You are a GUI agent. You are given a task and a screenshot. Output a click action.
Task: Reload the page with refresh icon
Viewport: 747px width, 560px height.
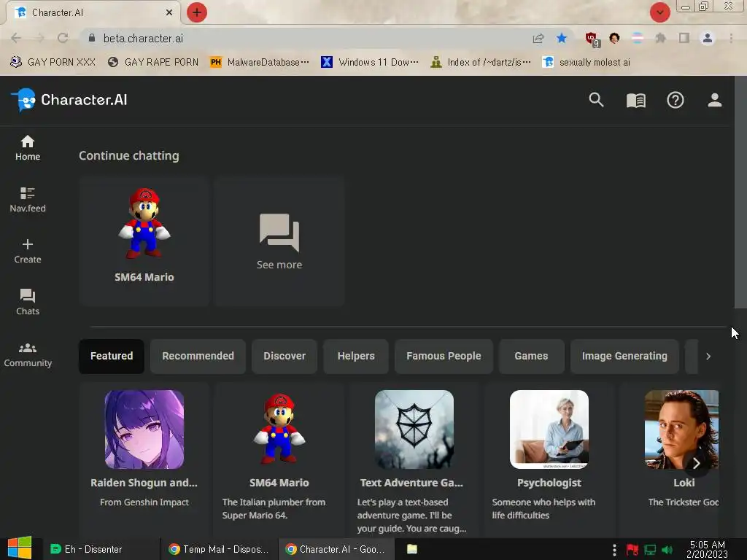[x=63, y=38]
